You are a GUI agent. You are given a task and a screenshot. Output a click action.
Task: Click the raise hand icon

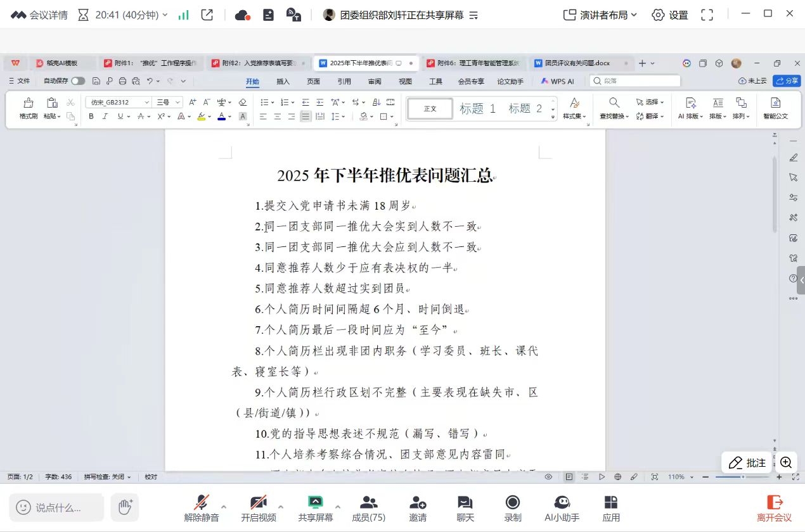(x=125, y=507)
